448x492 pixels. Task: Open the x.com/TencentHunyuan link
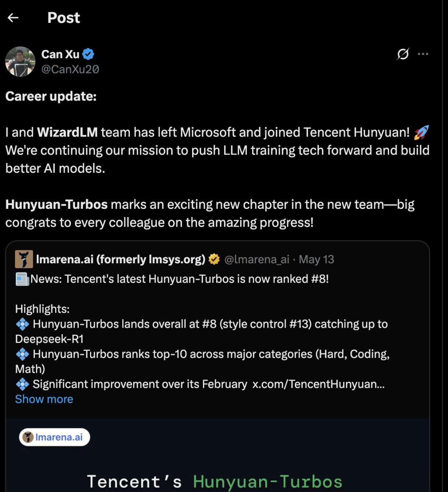[319, 384]
